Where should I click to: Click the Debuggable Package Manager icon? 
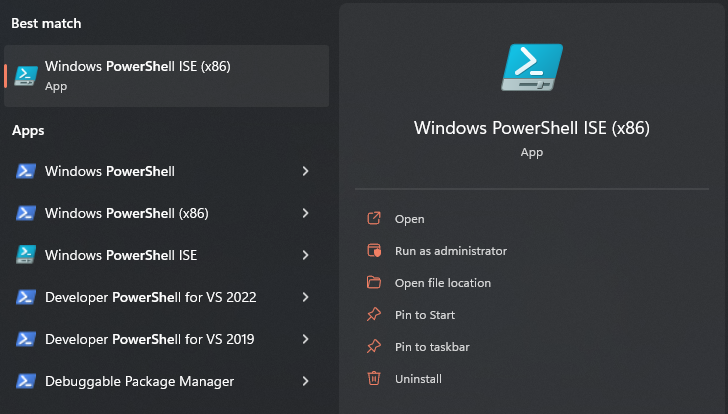pos(26,381)
